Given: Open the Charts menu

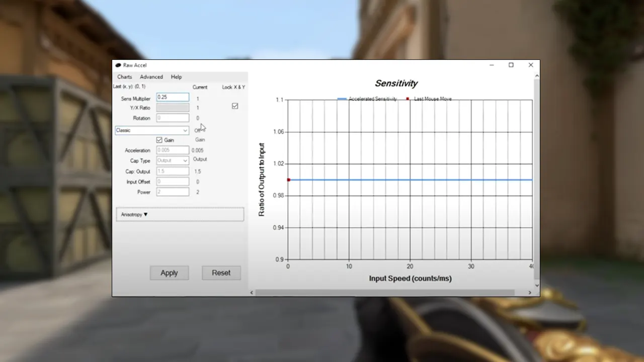Looking at the screenshot, I should (x=124, y=76).
